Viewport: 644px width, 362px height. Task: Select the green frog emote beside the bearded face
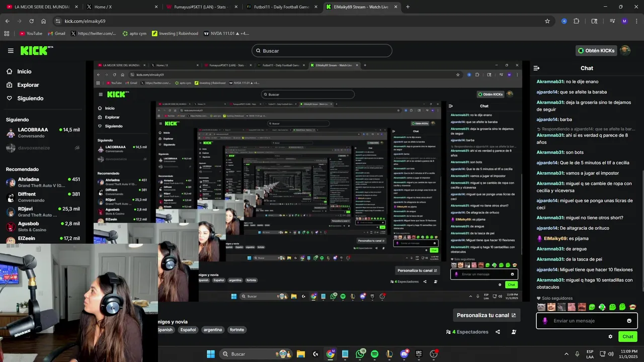(x=592, y=307)
